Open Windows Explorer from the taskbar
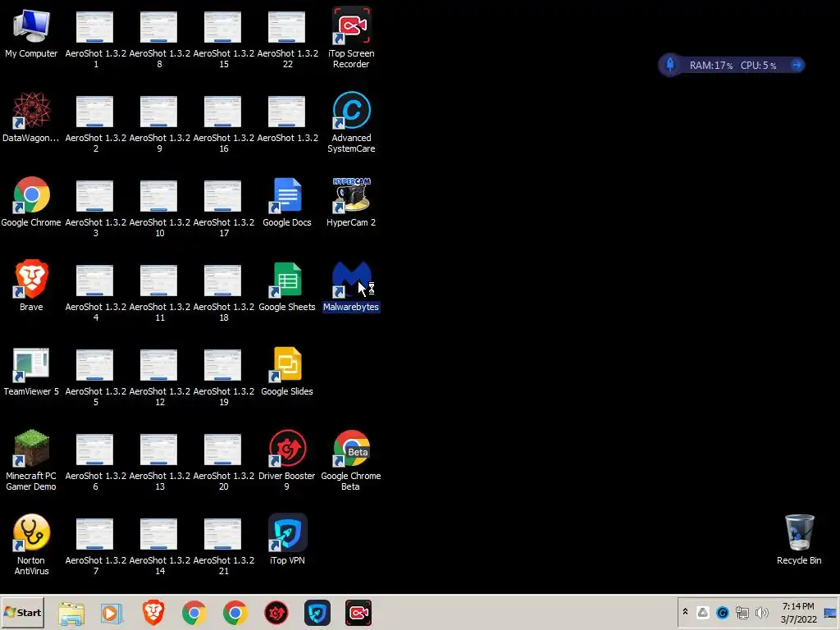 pos(71,613)
